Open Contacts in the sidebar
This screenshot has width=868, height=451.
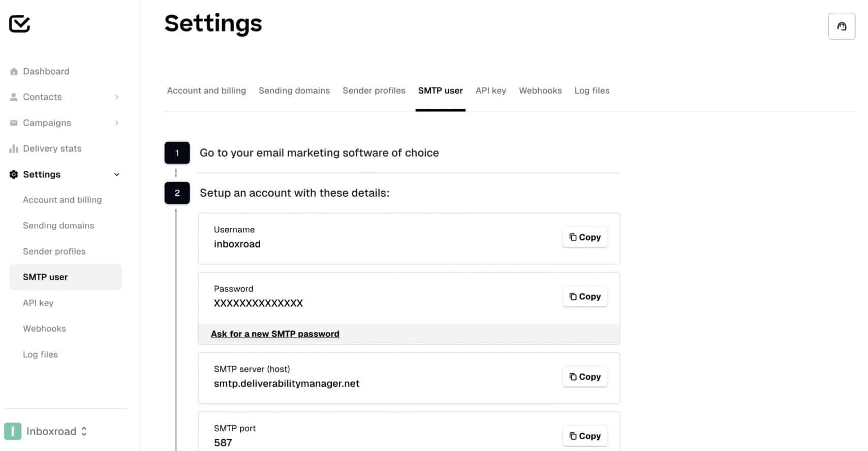pyautogui.click(x=42, y=97)
